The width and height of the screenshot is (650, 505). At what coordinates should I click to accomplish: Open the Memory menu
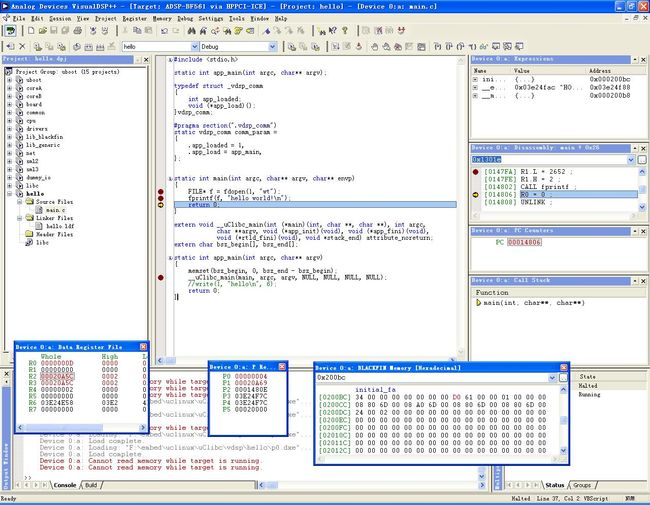[162, 19]
